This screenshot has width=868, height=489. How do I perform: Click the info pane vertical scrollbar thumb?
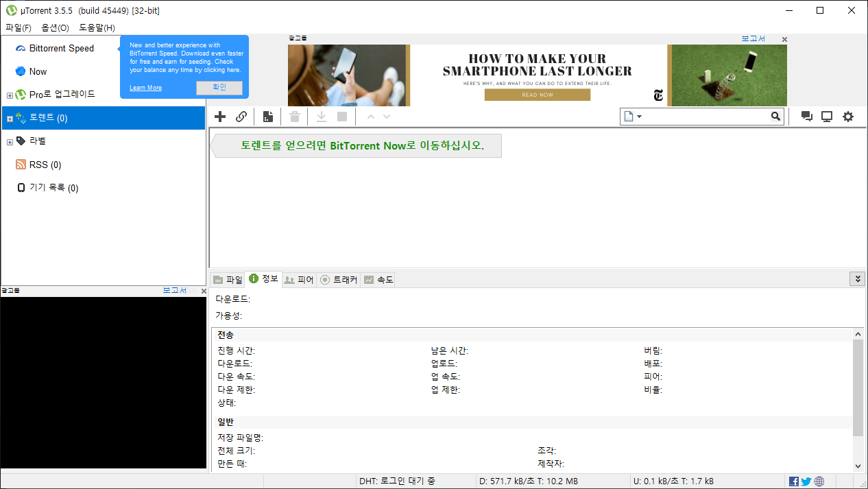click(858, 387)
